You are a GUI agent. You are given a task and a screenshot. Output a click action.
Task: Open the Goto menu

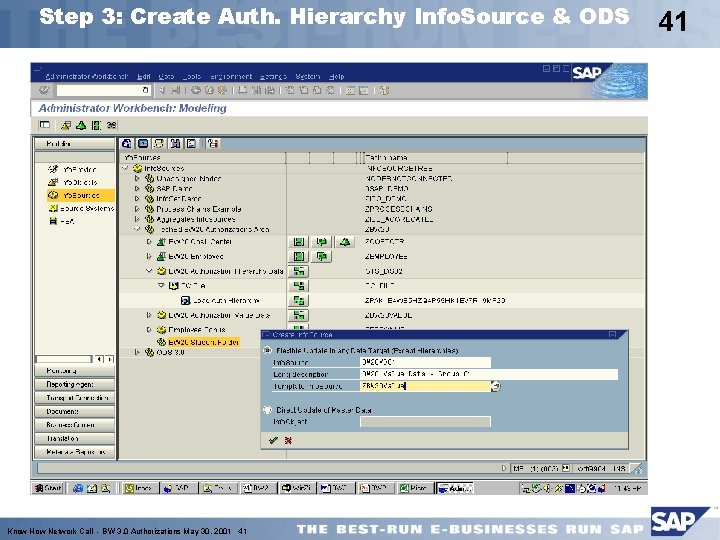166,76
